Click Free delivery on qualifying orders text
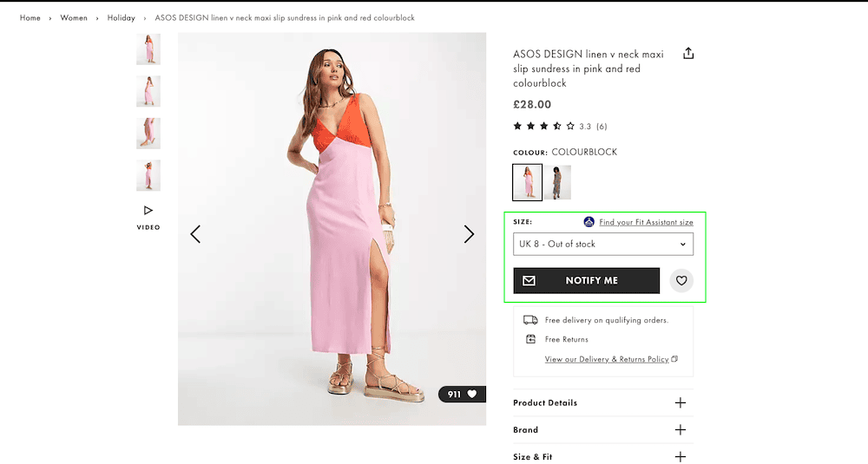Image resolution: width=868 pixels, height=464 pixels. click(x=607, y=320)
